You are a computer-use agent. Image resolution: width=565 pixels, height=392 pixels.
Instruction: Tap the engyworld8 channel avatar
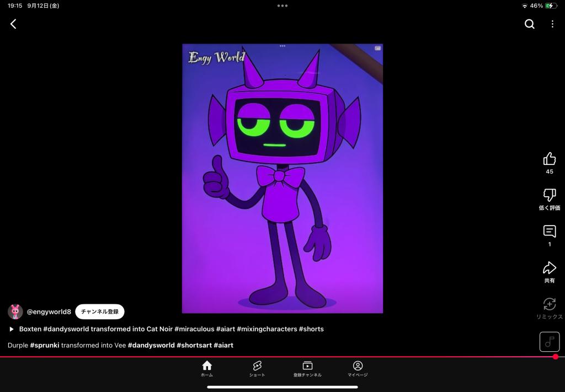[15, 312]
